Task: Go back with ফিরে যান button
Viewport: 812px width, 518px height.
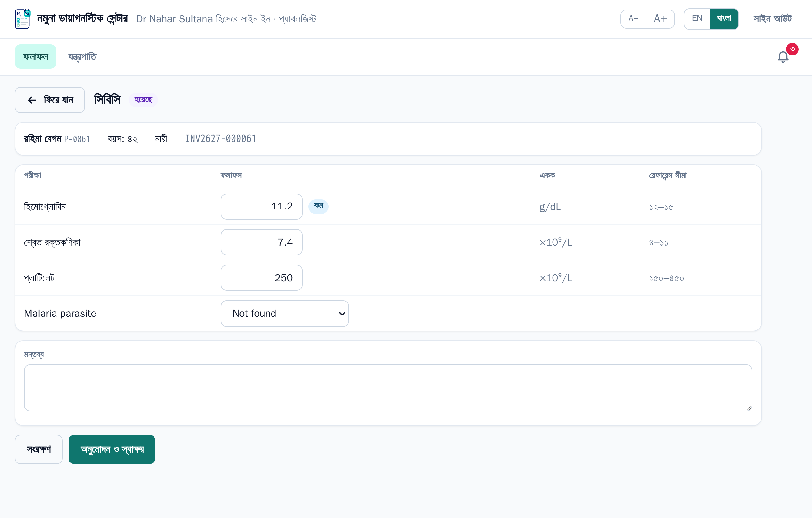Action: [x=49, y=100]
